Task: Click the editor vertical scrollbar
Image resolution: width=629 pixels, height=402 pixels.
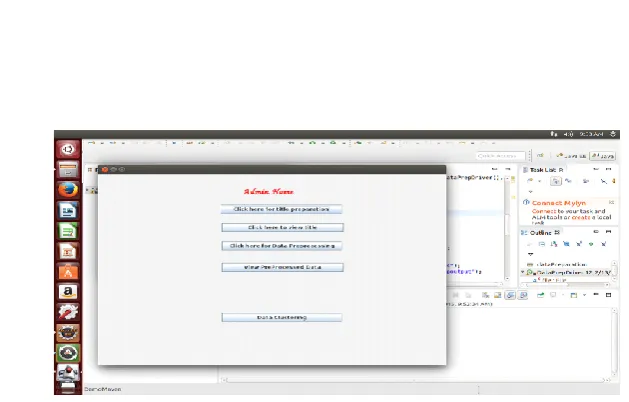Action: [507, 228]
